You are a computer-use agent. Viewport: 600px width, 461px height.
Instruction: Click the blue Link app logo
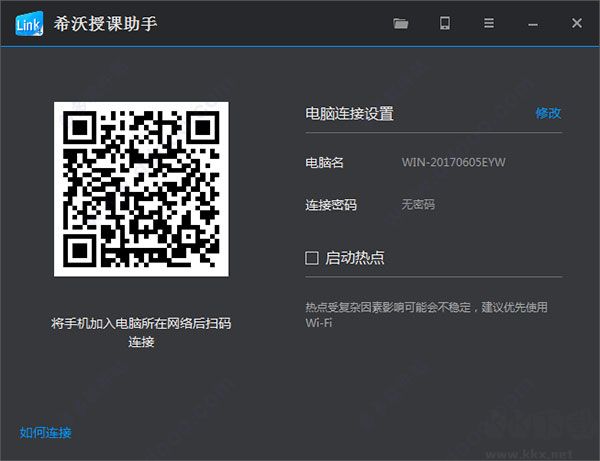pyautogui.click(x=29, y=24)
